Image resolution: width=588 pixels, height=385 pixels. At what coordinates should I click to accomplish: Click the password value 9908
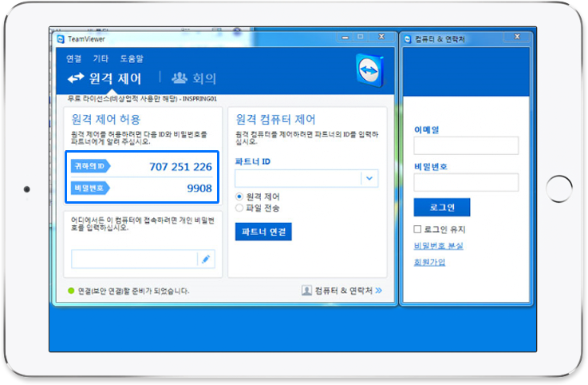[x=199, y=189]
